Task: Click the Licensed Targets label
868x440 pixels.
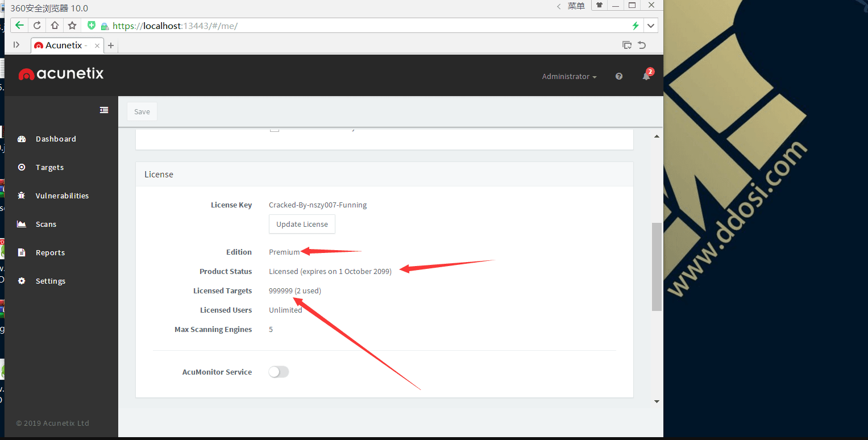Action: [x=222, y=290]
